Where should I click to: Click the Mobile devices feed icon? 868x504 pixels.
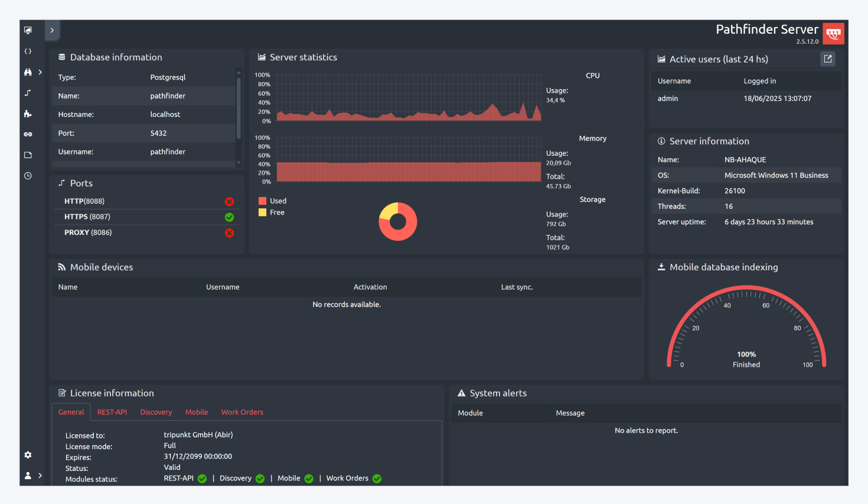62,267
